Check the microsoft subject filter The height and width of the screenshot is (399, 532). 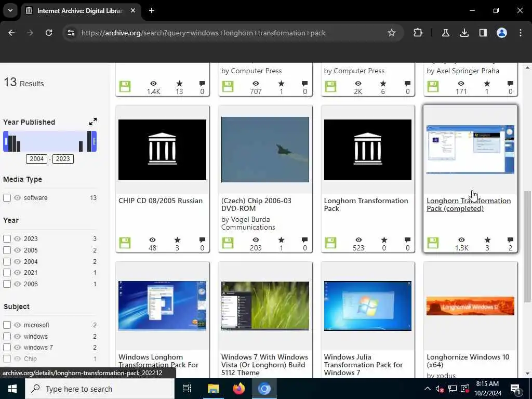coord(7,325)
